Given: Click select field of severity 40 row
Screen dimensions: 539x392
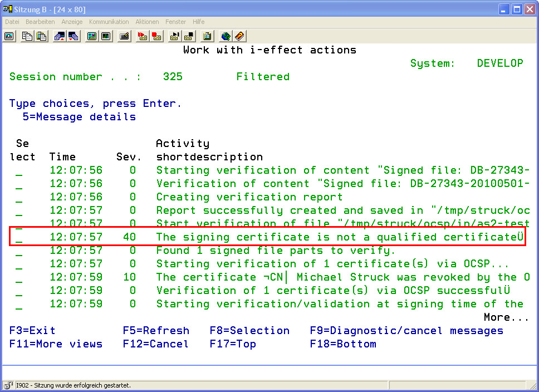Looking at the screenshot, I should point(19,238).
